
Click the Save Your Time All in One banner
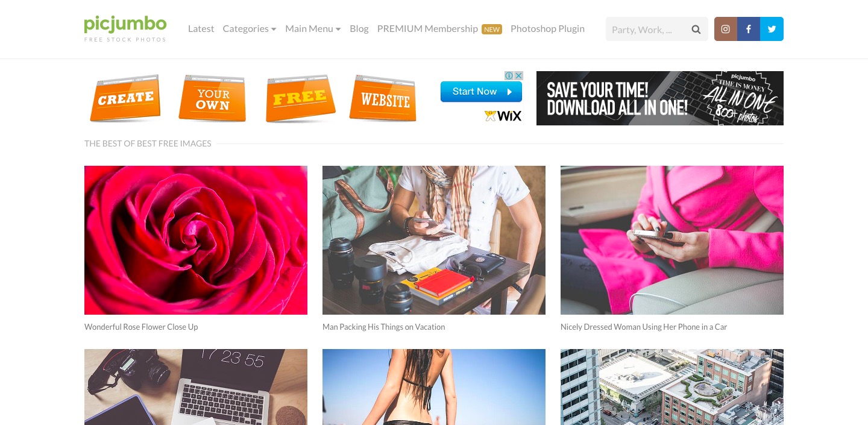tap(660, 98)
